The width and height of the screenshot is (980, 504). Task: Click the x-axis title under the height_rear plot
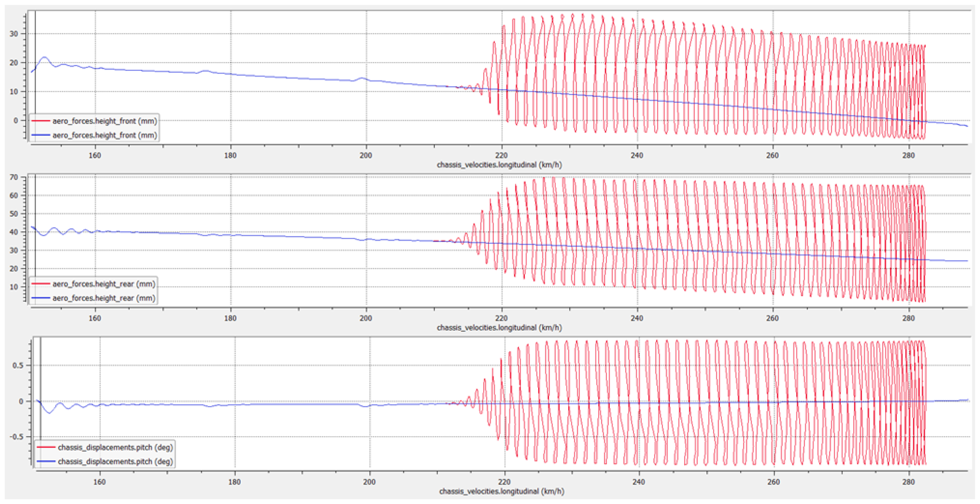pos(499,328)
